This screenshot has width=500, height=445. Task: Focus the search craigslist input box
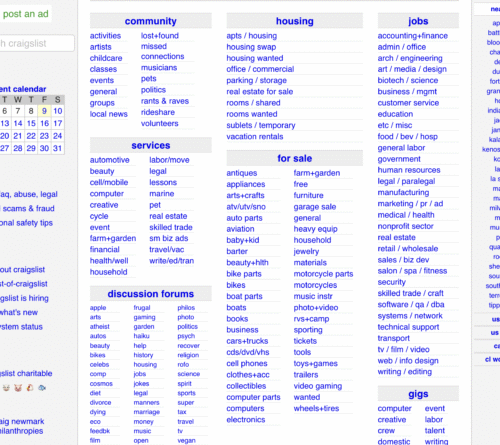click(x=37, y=43)
